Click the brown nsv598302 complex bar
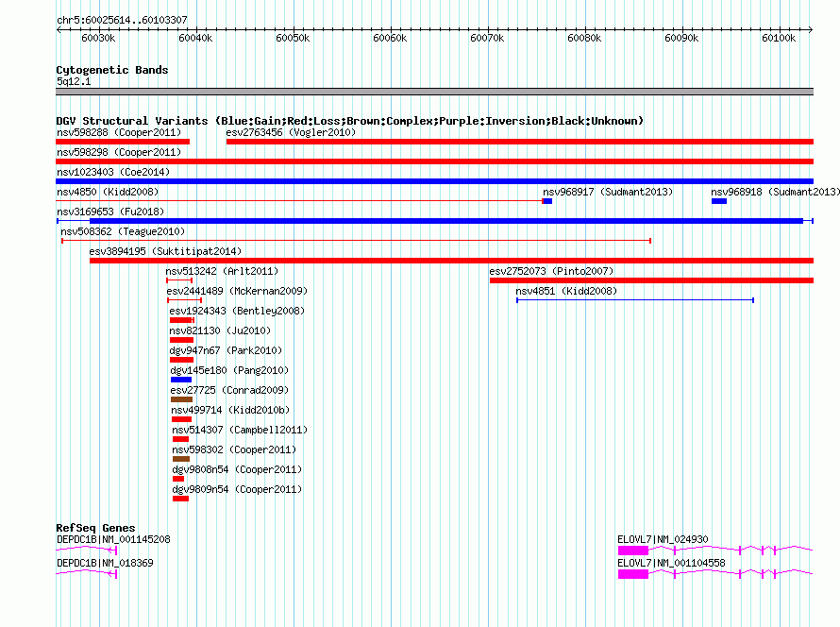 click(x=181, y=459)
